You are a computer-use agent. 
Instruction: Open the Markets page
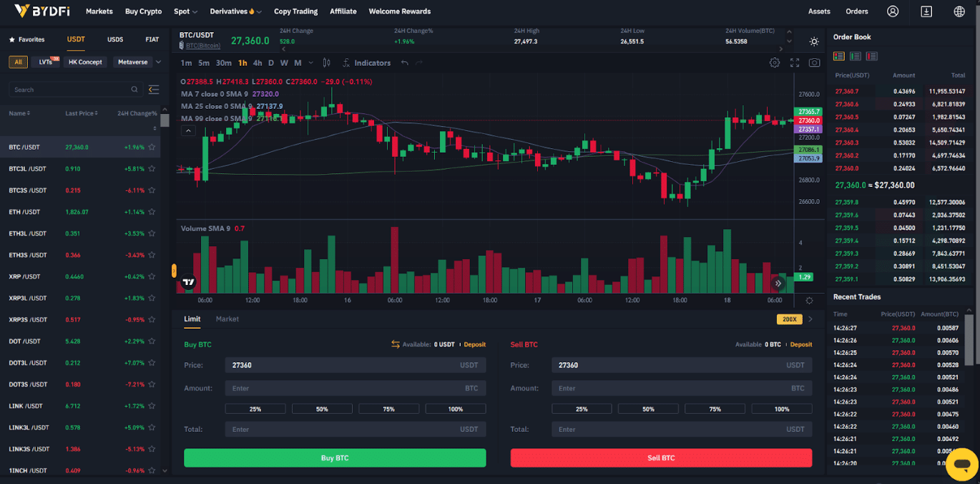99,11
